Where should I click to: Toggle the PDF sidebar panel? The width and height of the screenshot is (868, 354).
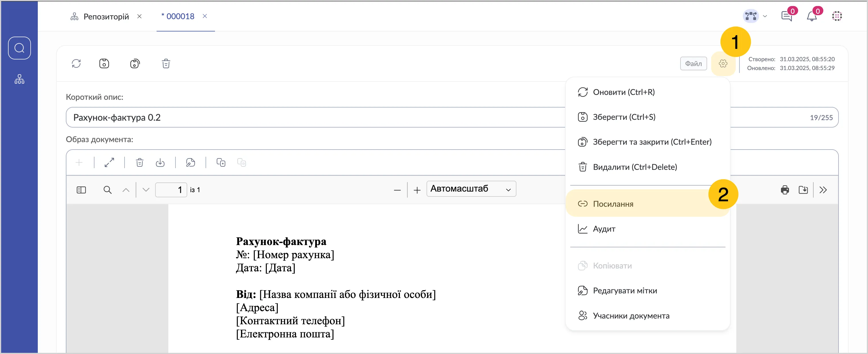(x=81, y=190)
